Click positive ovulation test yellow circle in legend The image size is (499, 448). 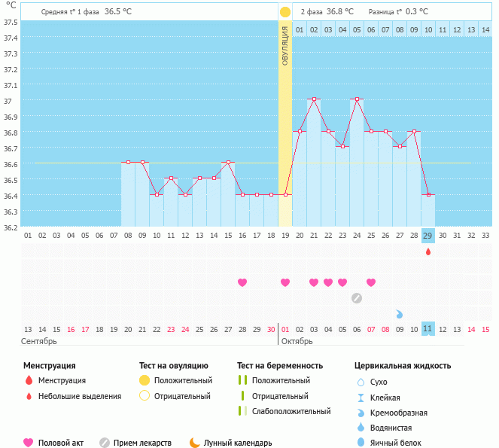(x=145, y=381)
